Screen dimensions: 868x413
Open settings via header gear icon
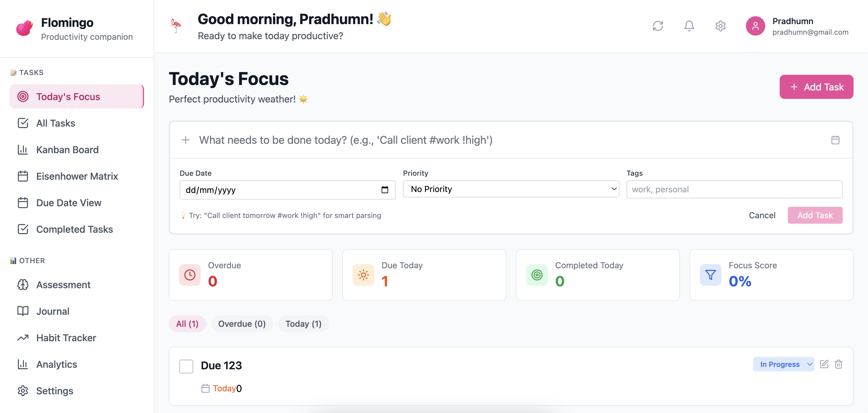pyautogui.click(x=720, y=26)
